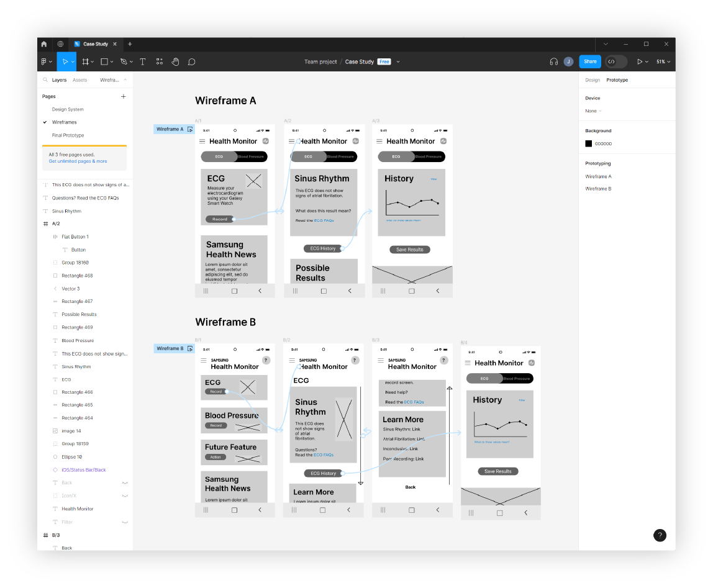This screenshot has width=713, height=588.
Task: Switch to Assets tab
Action: (79, 80)
